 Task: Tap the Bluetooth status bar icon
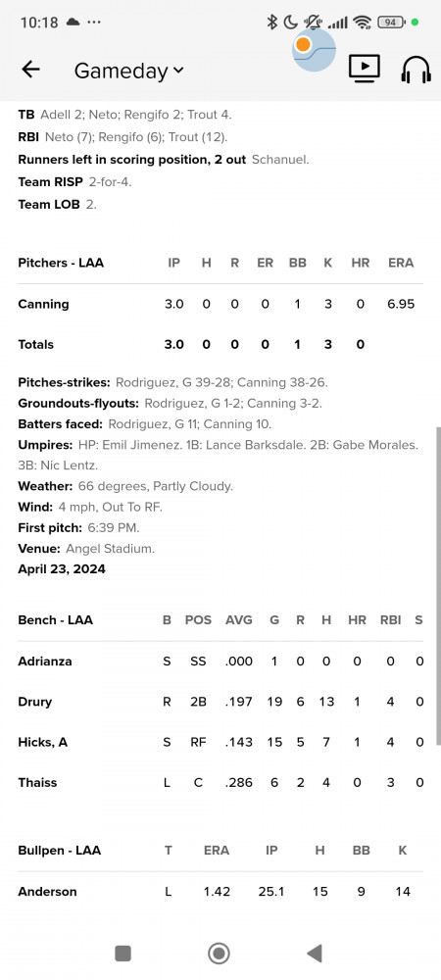coord(271,23)
